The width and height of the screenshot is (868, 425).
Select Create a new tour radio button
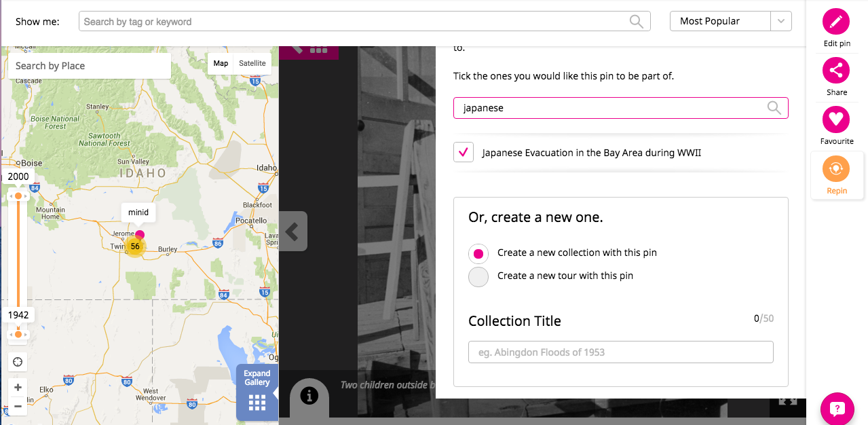pos(478,276)
